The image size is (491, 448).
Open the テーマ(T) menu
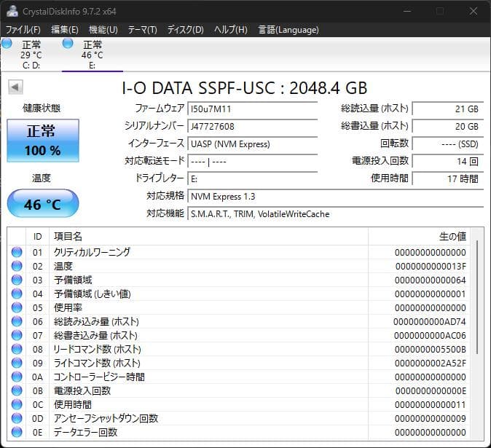[x=143, y=30]
